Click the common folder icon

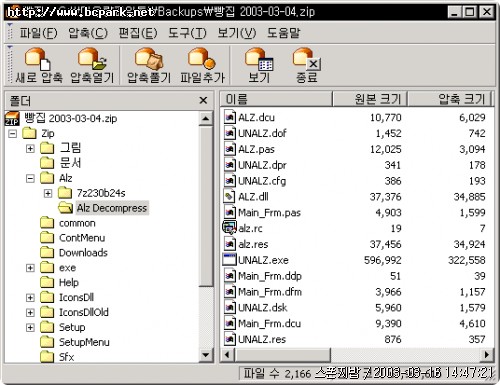coord(47,223)
